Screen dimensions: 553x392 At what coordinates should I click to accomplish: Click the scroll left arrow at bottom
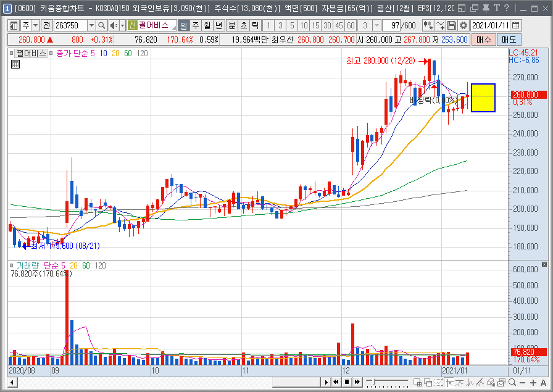[x=12, y=382]
